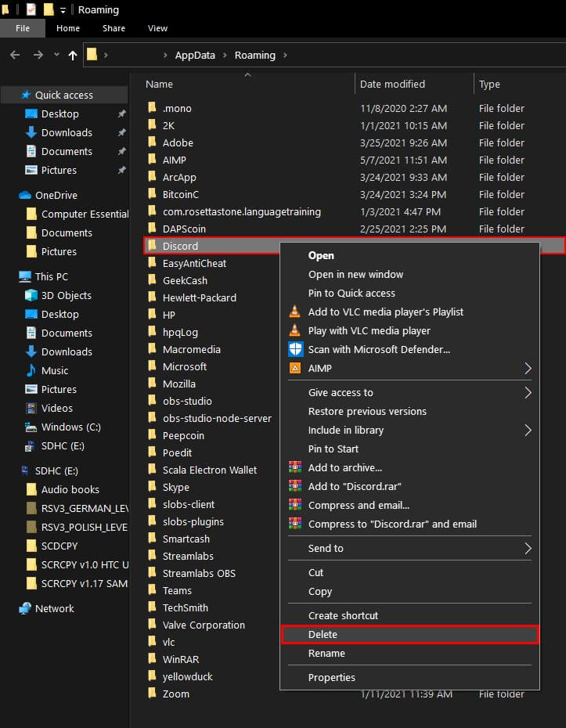Open Quick Access Toolbar customize dropdown
This screenshot has width=566, height=728.
(63, 10)
